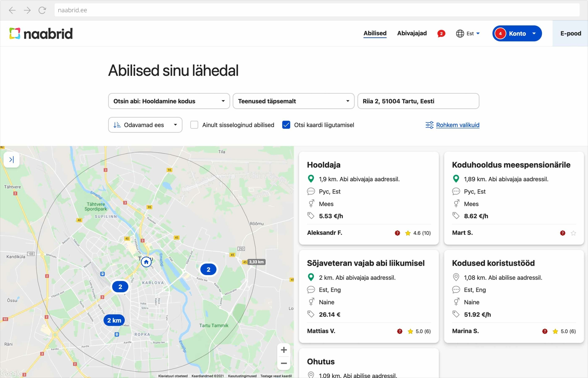Open the Otsin abi: Hooldamine kodus dropdown
588x378 pixels.
pos(169,101)
